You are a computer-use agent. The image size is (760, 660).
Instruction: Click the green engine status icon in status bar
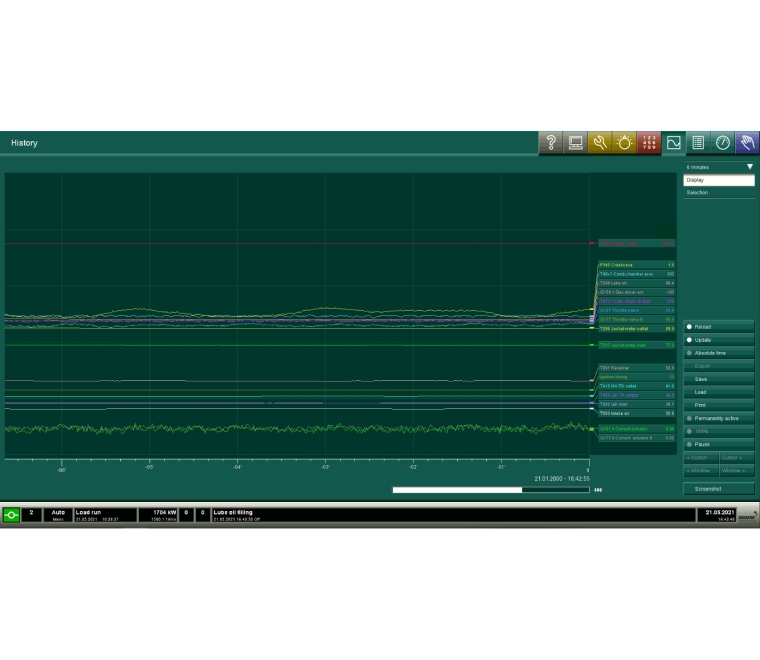[11, 514]
